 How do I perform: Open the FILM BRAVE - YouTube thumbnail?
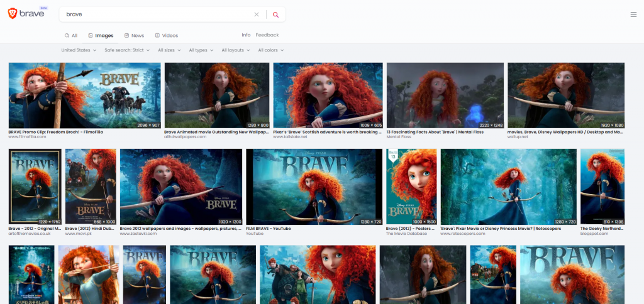point(314,187)
